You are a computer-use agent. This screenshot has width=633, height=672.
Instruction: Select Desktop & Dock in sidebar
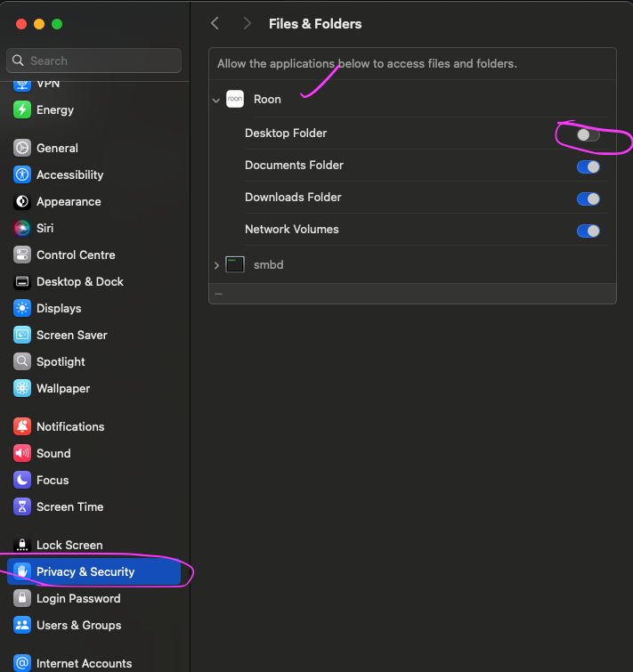79,282
